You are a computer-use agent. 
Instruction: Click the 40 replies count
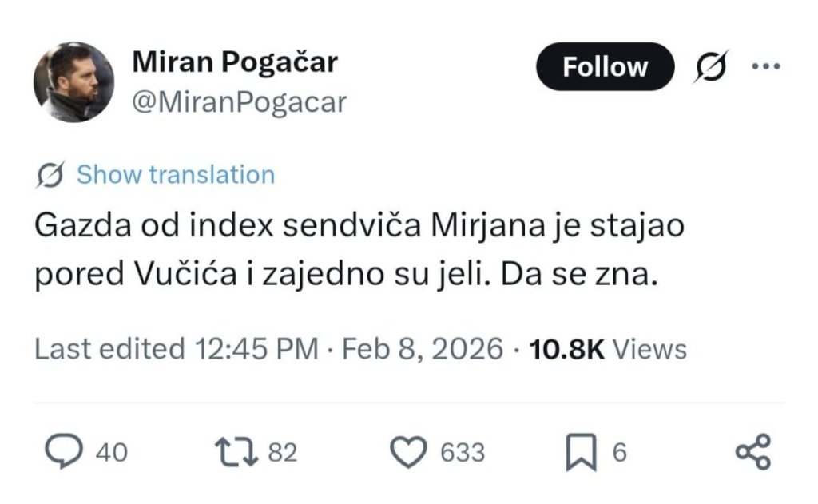coord(111,454)
